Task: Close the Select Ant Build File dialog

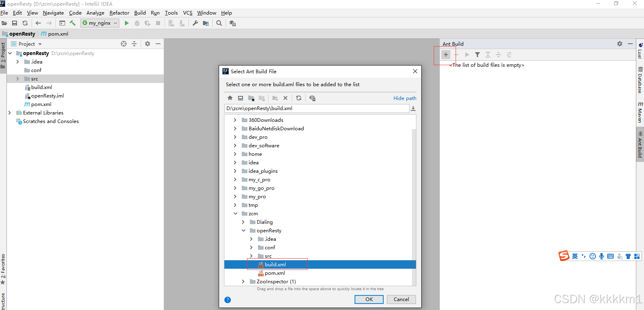Action: point(415,71)
